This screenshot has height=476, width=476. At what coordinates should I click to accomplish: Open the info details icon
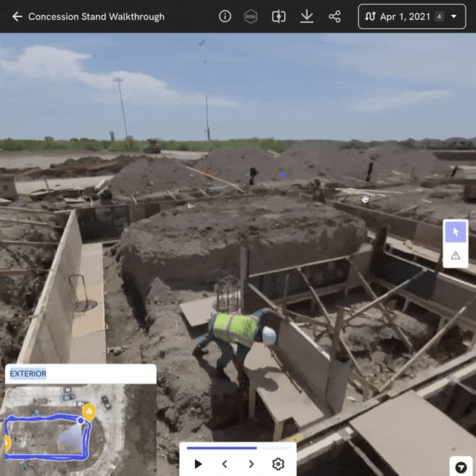(x=225, y=16)
